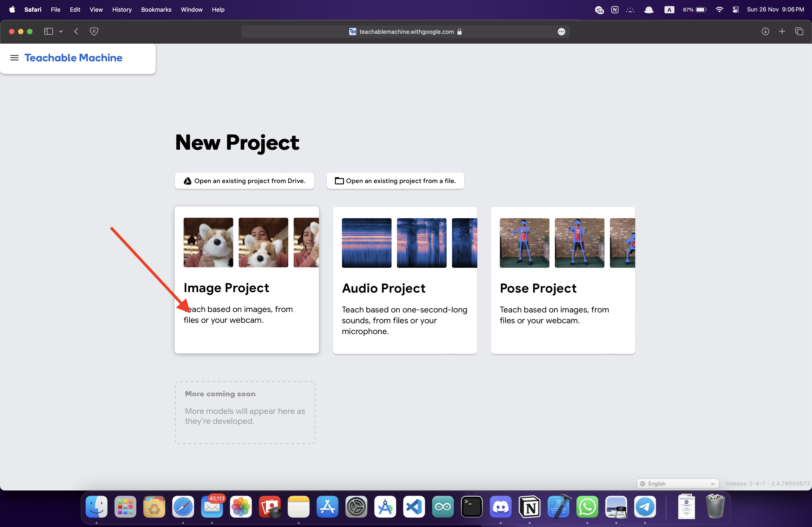Screen dimensions: 812x527
Task: Toggle Safari's sidebar button
Action: click(x=48, y=31)
